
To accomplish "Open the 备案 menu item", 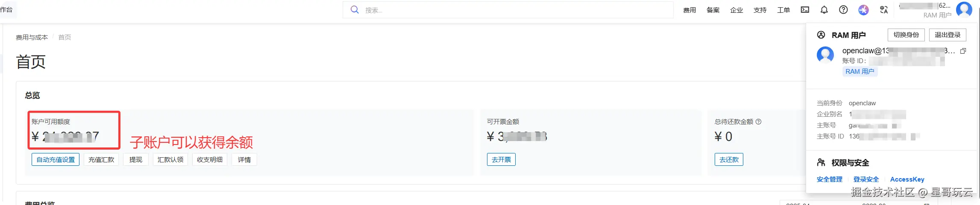I will point(713,10).
